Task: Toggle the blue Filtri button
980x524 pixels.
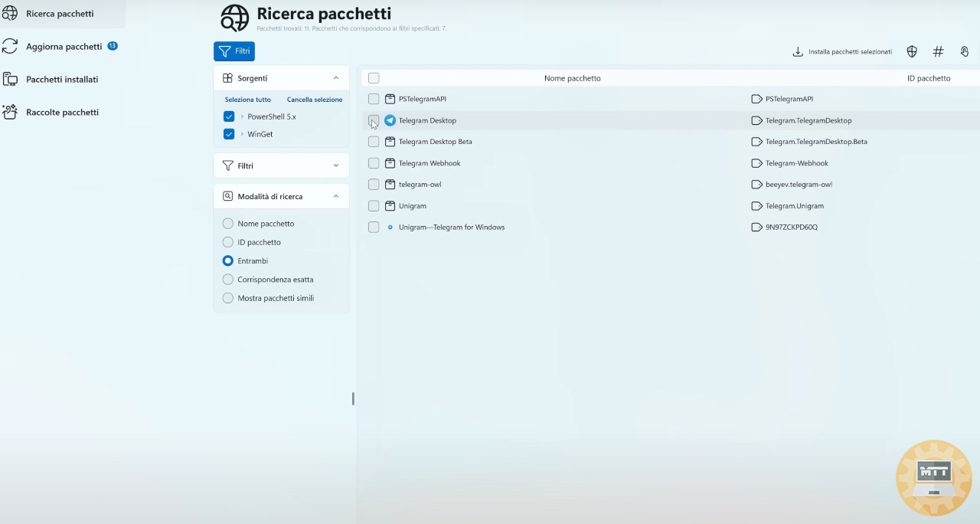Action: pyautogui.click(x=234, y=51)
